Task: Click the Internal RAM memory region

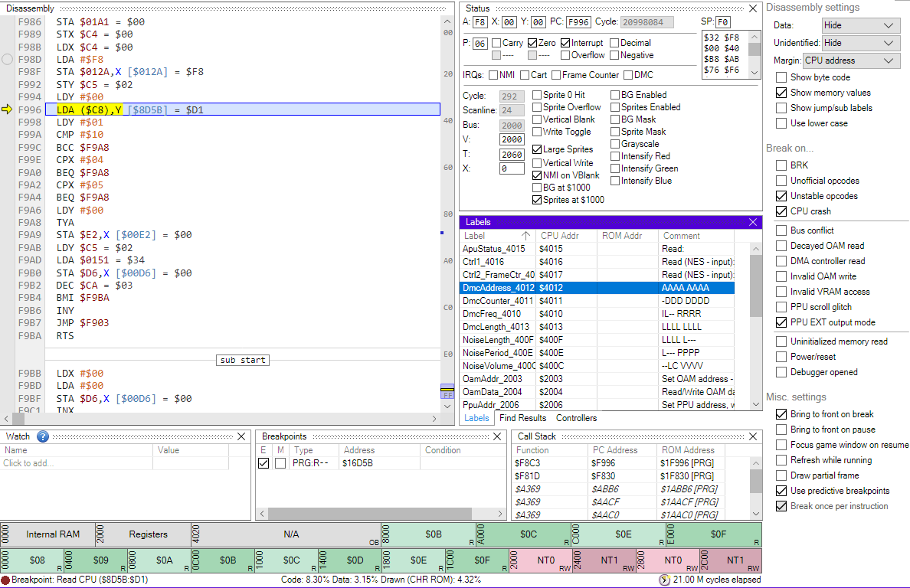Action: (47, 534)
